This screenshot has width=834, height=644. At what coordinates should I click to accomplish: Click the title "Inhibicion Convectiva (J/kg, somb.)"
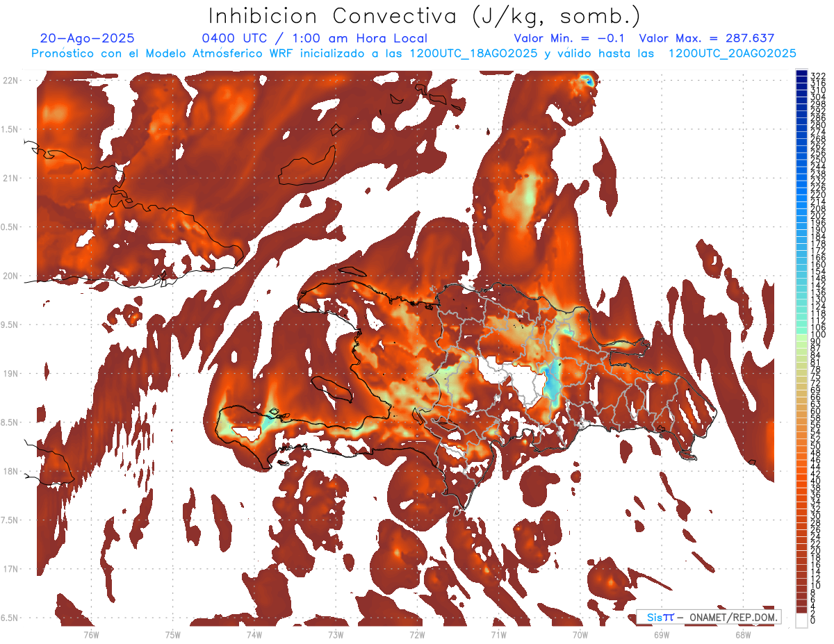425,16
